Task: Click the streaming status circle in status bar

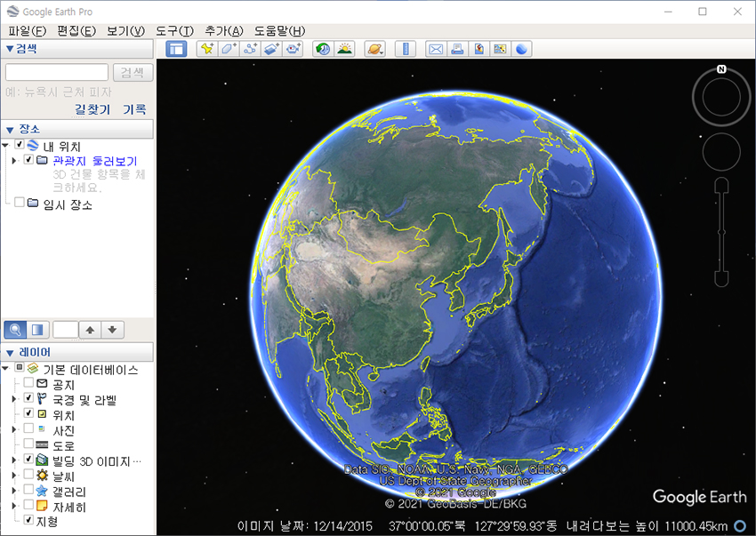Action: tap(740, 526)
